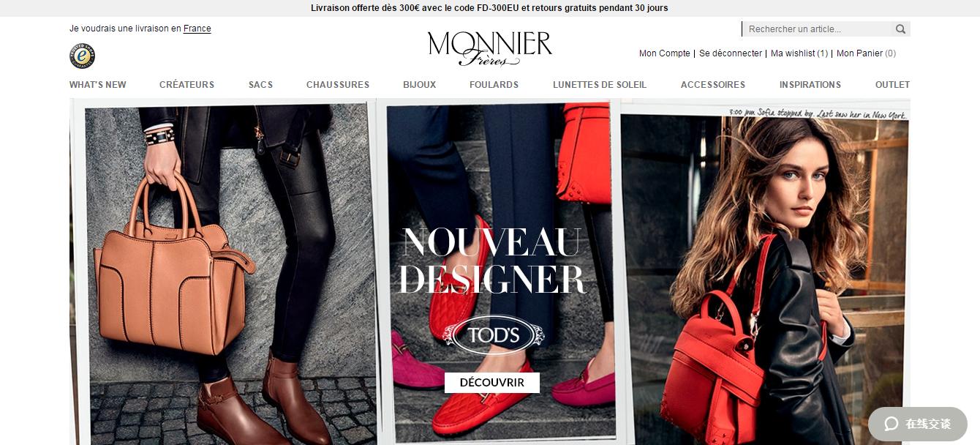Open the Bijoux menu

pos(419,85)
